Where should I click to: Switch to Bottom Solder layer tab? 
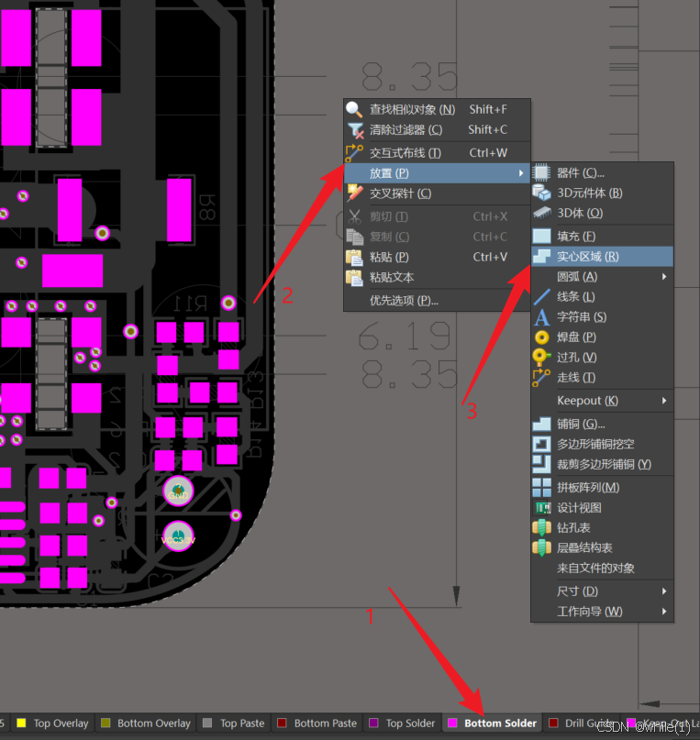(500, 723)
